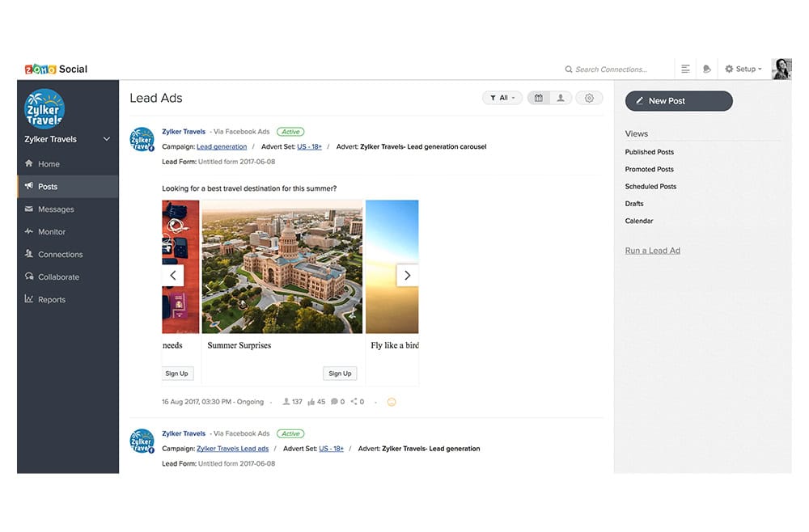Click Sign Up on Summer Surprises card
This screenshot has width=809, height=532.
coord(340,374)
